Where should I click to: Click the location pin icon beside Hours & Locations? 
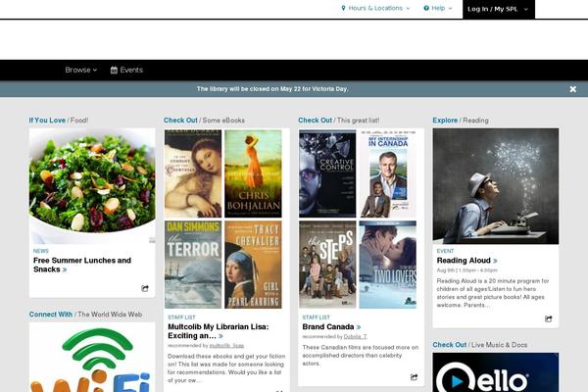coord(343,8)
